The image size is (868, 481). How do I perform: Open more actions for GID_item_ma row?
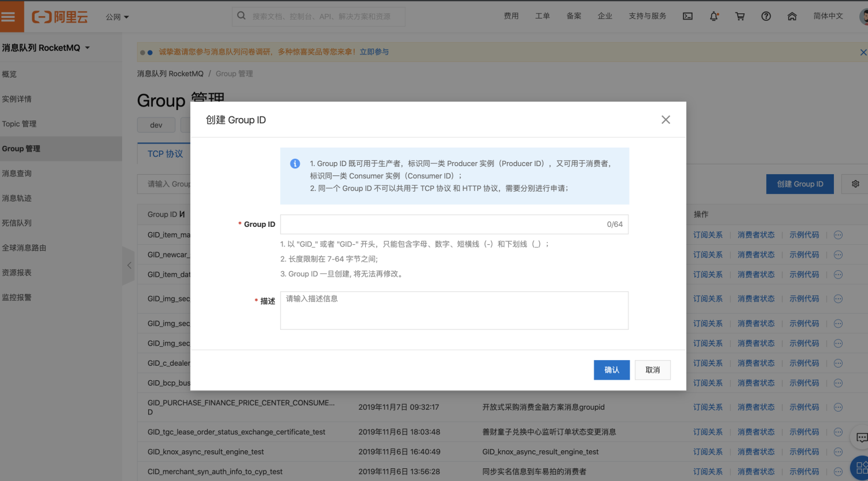click(838, 235)
